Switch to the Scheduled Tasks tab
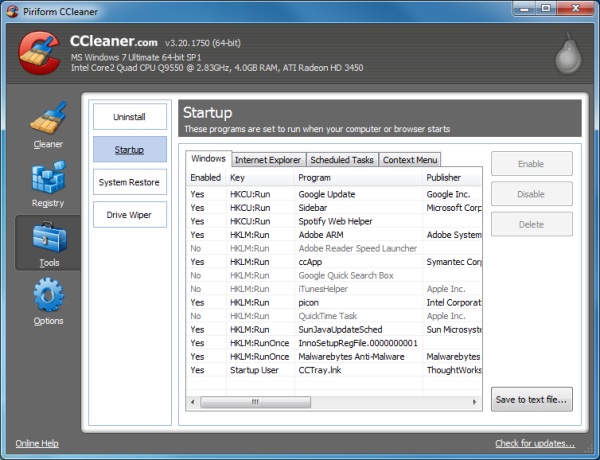The height and width of the screenshot is (460, 600). pyautogui.click(x=342, y=160)
